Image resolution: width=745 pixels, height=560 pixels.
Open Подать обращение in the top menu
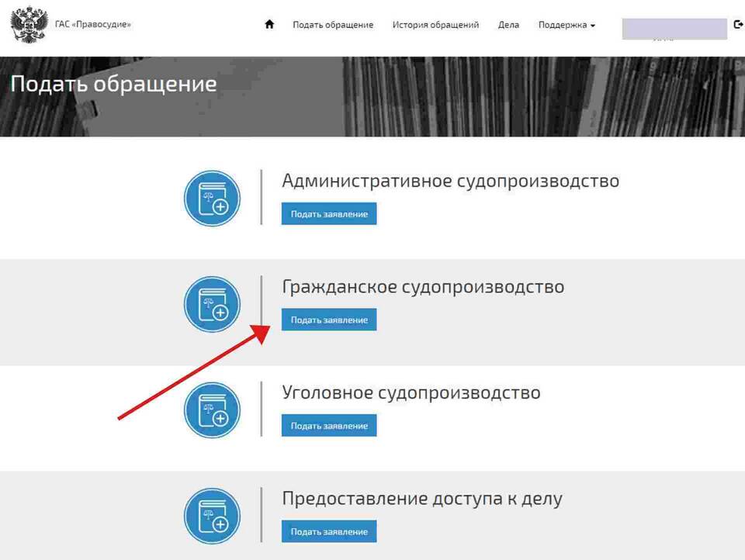click(x=333, y=25)
